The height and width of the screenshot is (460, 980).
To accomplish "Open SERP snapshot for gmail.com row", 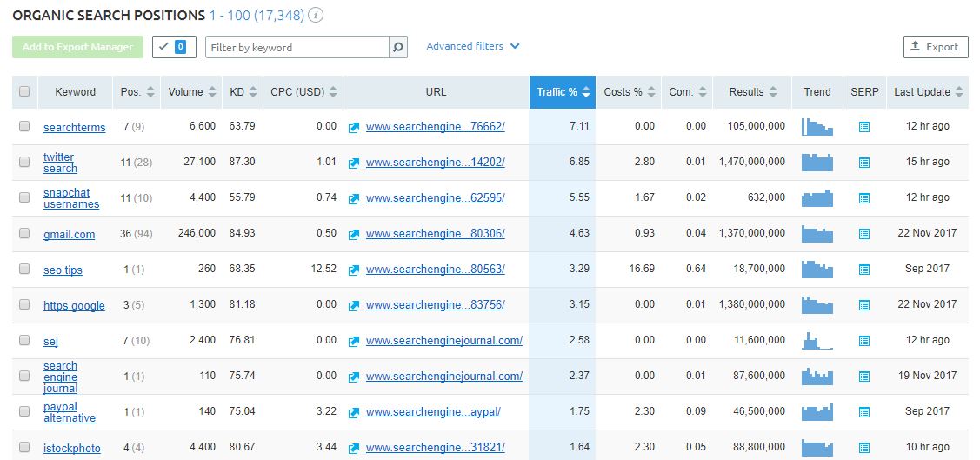I will point(863,234).
